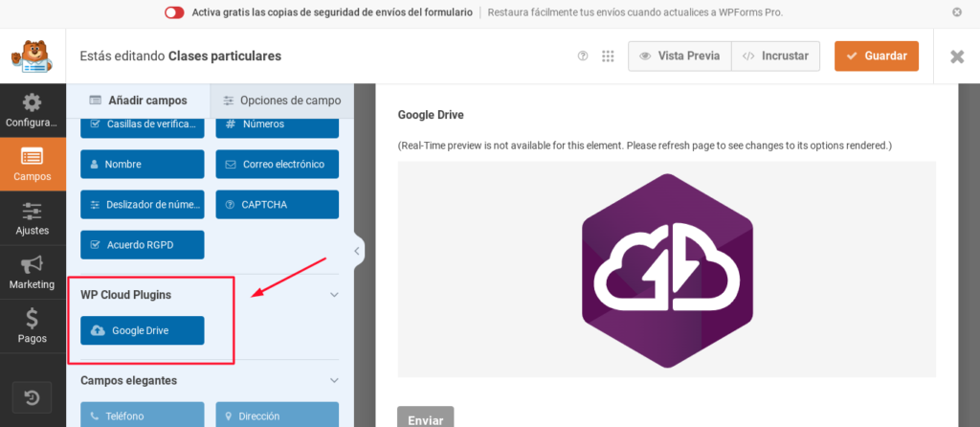Save the form with Guardar
Image resolution: width=980 pixels, height=427 pixels.
pyautogui.click(x=877, y=56)
